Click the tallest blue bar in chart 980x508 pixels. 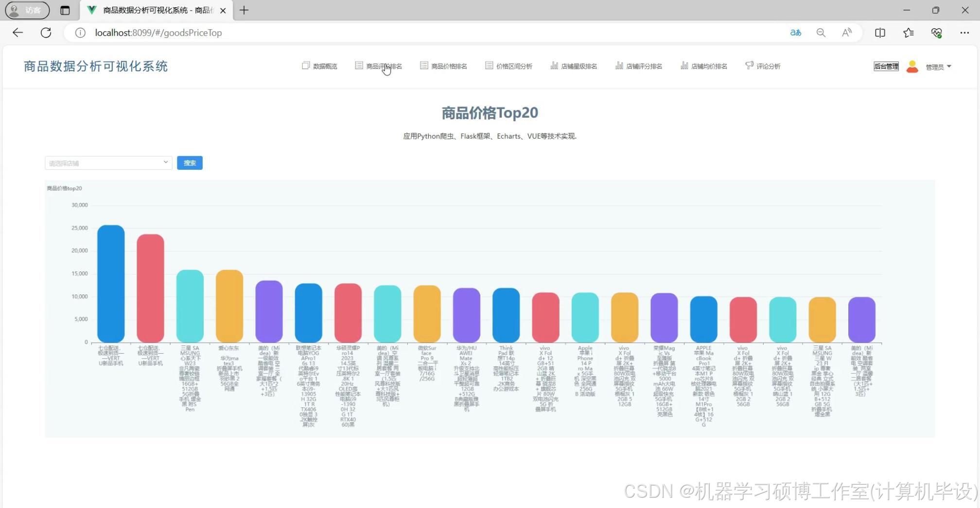coord(111,284)
